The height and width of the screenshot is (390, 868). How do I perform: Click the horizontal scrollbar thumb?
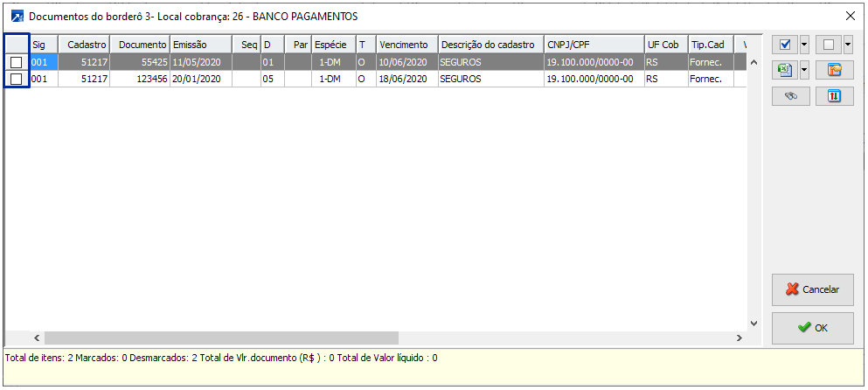click(221, 338)
